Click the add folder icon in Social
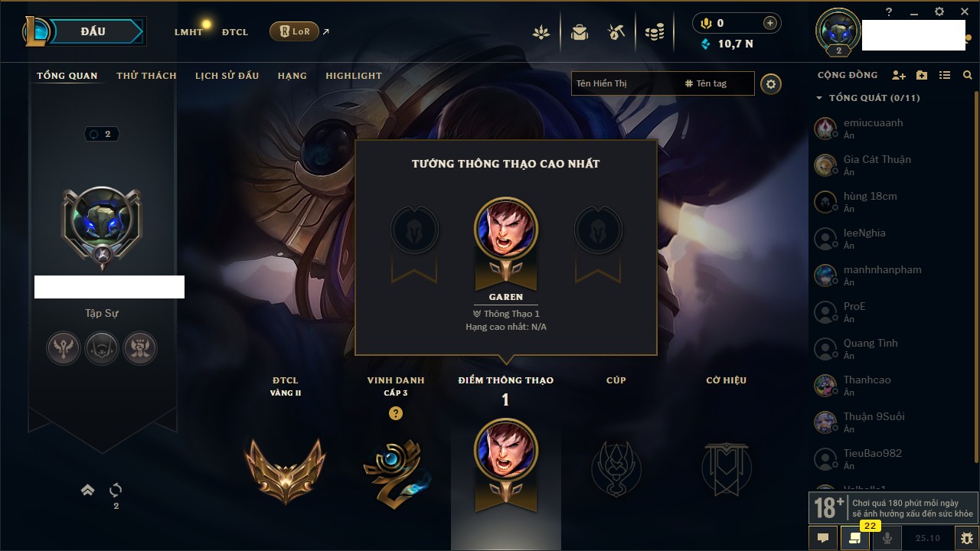 (922, 75)
